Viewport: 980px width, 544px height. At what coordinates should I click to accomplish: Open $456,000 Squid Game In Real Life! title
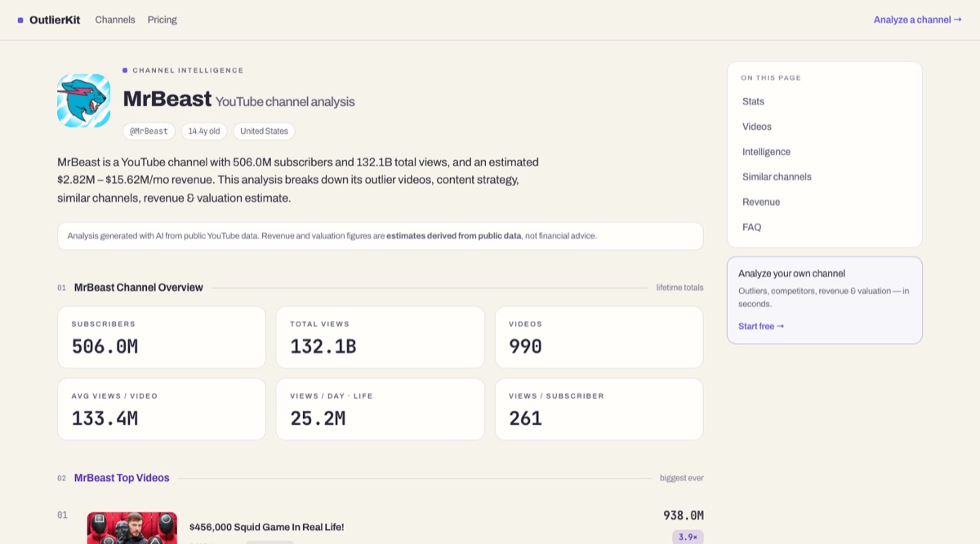266,527
